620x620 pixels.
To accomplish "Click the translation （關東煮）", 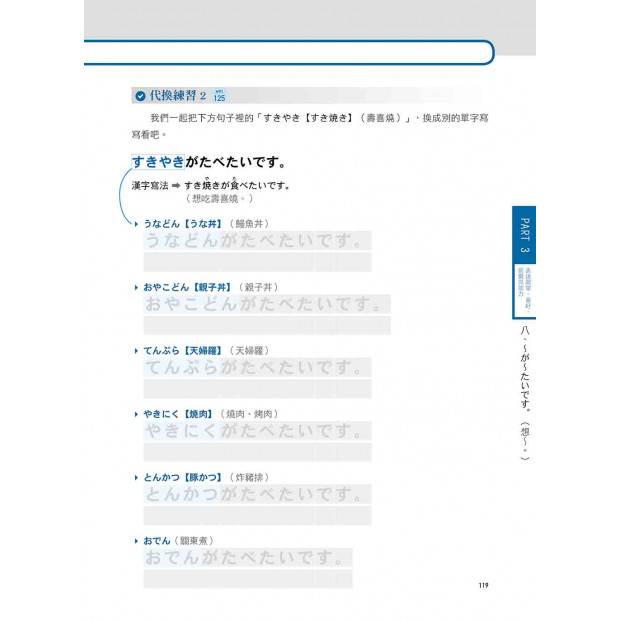I will (x=194, y=541).
